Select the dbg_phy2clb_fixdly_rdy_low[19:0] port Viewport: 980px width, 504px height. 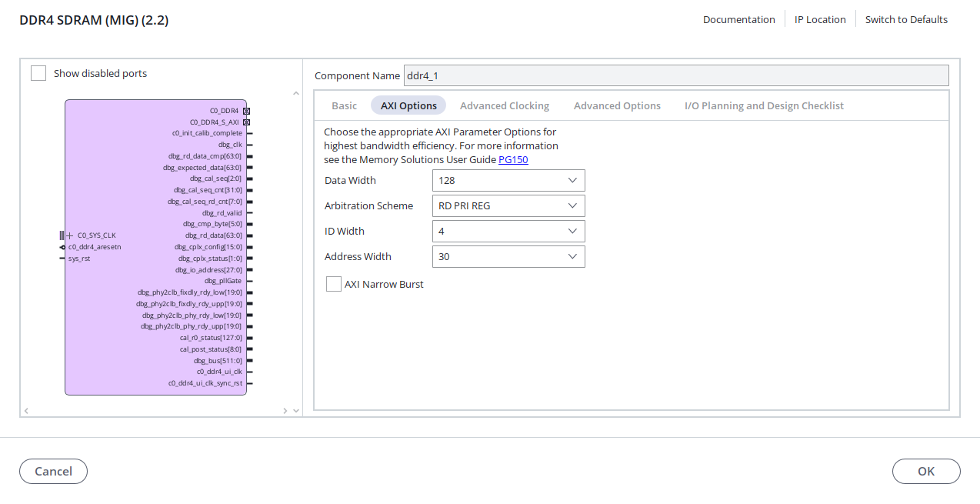point(190,292)
